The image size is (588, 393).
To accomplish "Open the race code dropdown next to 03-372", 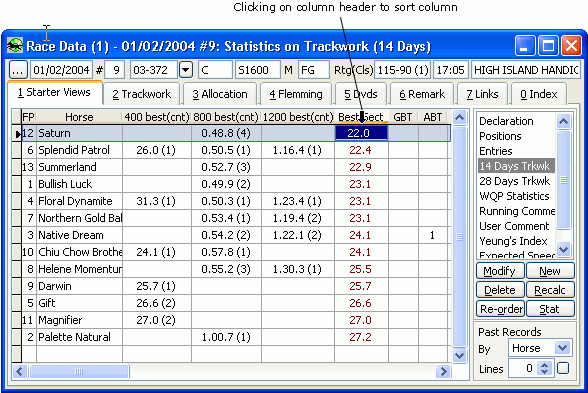I will pyautogui.click(x=186, y=70).
